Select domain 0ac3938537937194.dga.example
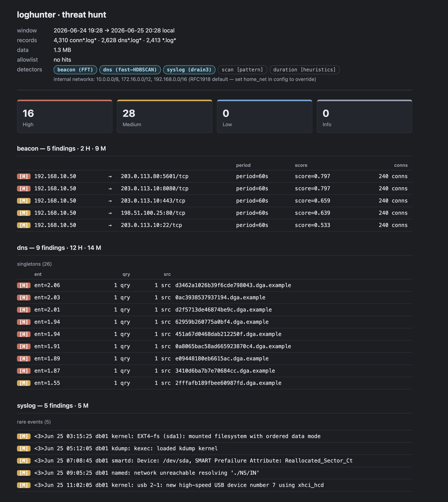Image resolution: width=448 pixels, height=502 pixels. [220, 297]
